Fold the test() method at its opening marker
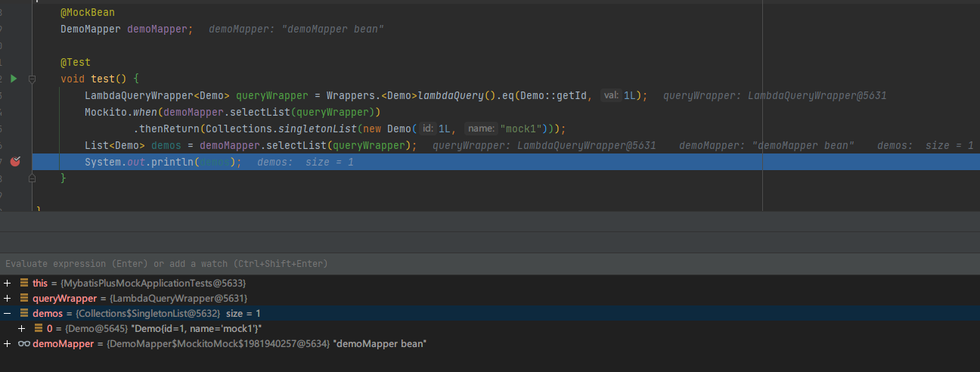The height and width of the screenshot is (372, 980). coord(32,79)
